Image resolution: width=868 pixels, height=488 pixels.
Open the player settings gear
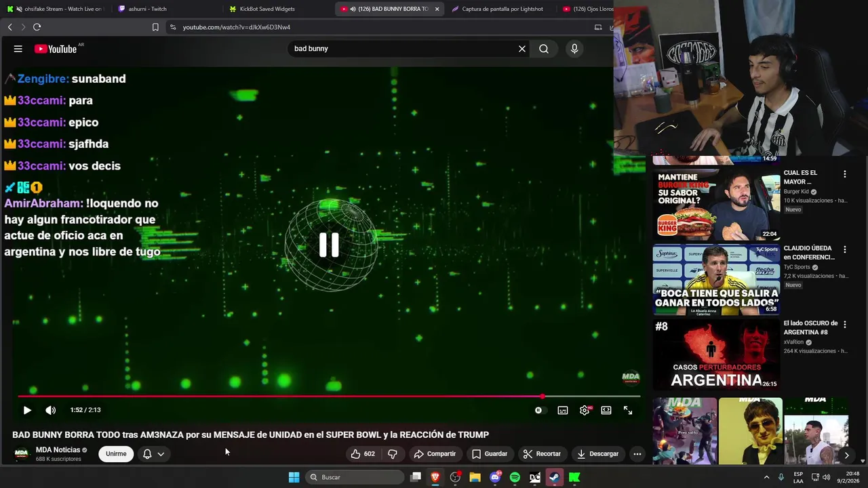(585, 410)
